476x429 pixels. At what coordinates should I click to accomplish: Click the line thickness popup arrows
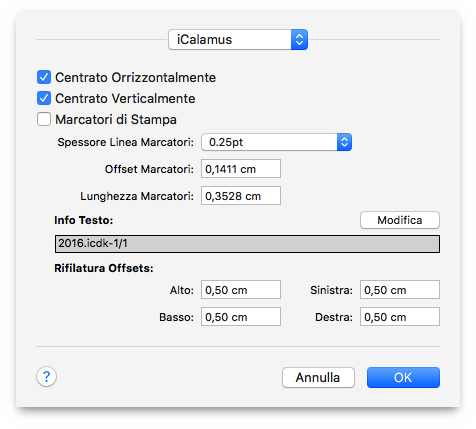(344, 142)
